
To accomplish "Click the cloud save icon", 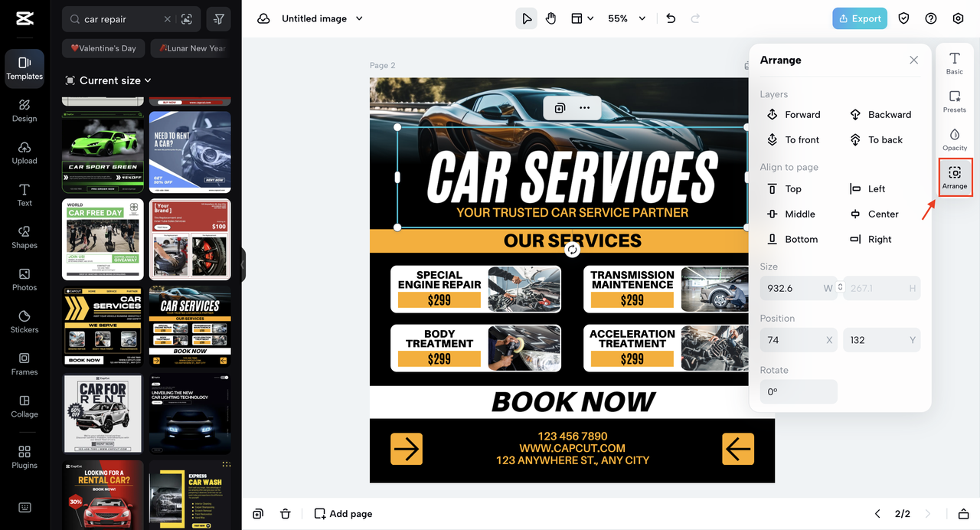I will click(263, 18).
